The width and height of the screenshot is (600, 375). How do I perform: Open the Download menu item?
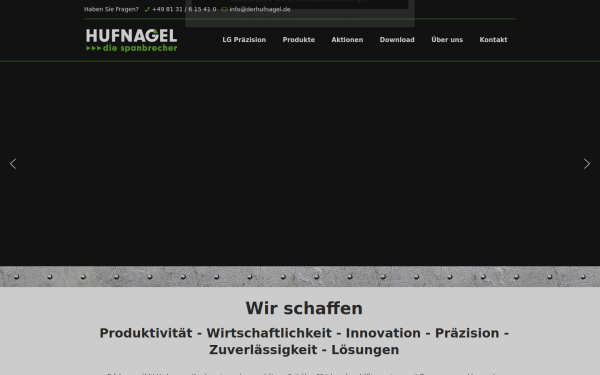coord(397,39)
